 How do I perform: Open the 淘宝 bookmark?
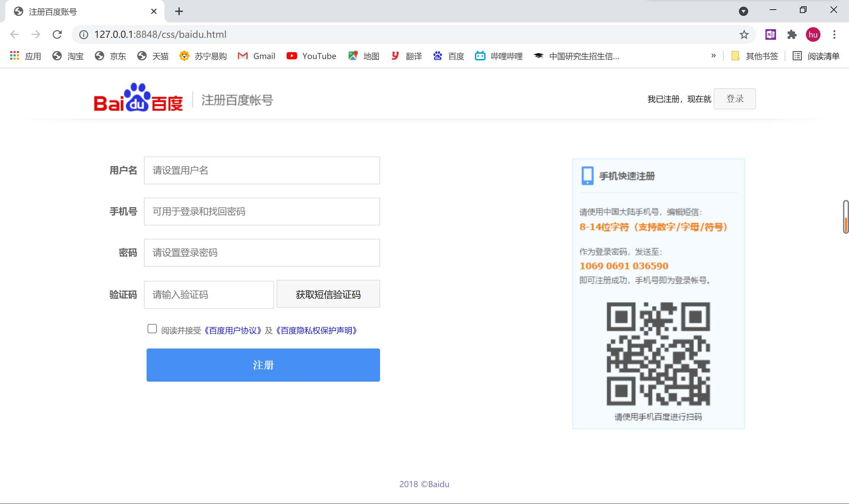68,56
